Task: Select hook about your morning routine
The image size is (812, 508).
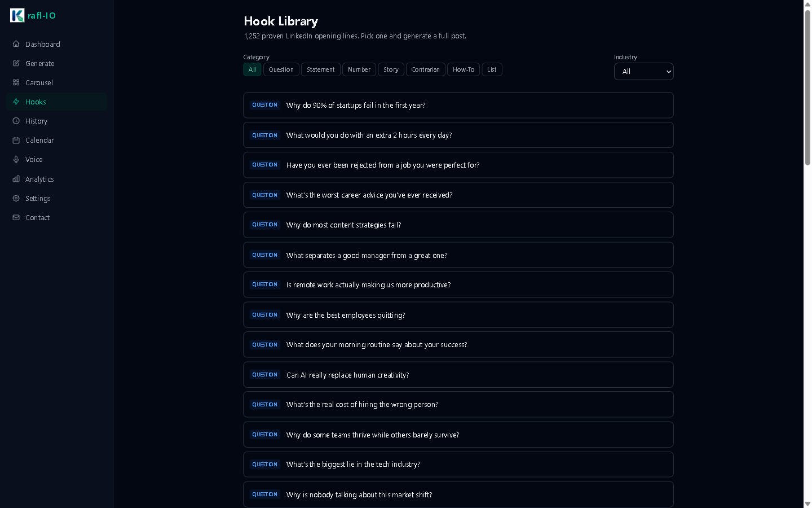Action: 458,344
